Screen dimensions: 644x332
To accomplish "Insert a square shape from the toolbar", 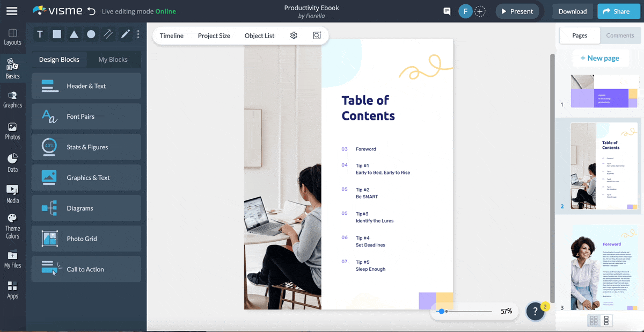I will 57,34.
